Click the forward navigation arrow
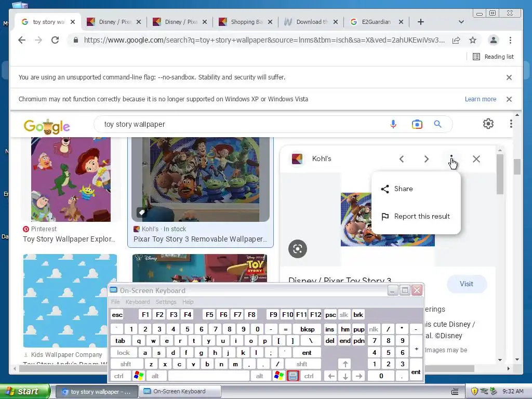The width and height of the screenshot is (532, 399). pos(38,40)
